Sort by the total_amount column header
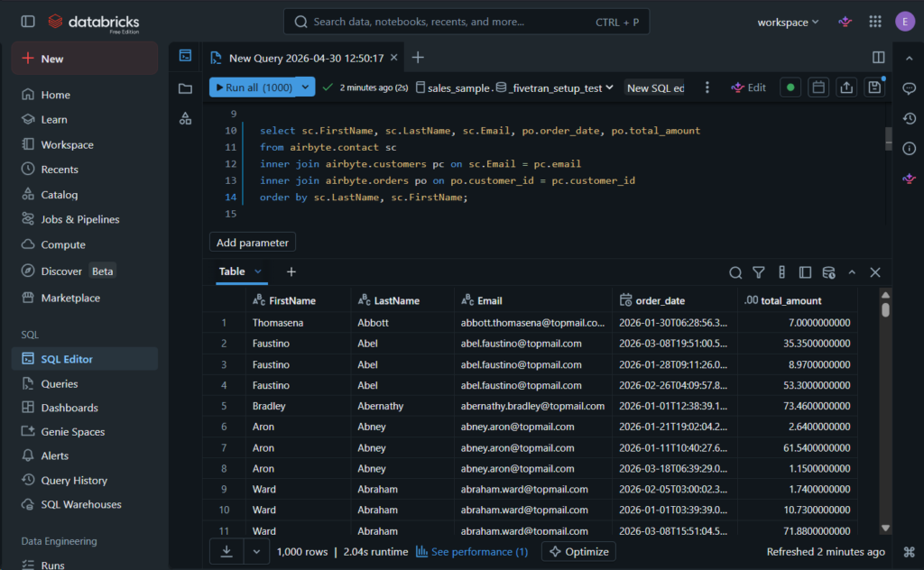The width and height of the screenshot is (924, 570). (x=798, y=300)
